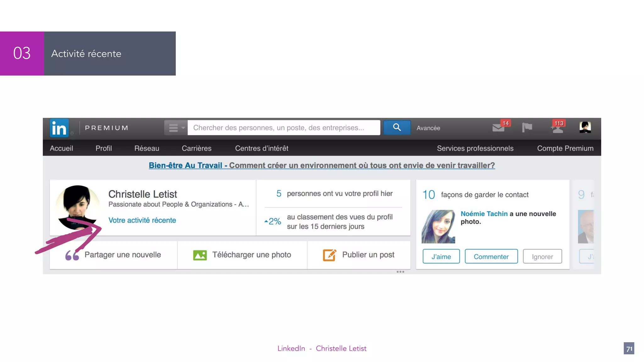This screenshot has width=644, height=362.
Task: Open the Avancée advanced search link
Action: [x=428, y=128]
